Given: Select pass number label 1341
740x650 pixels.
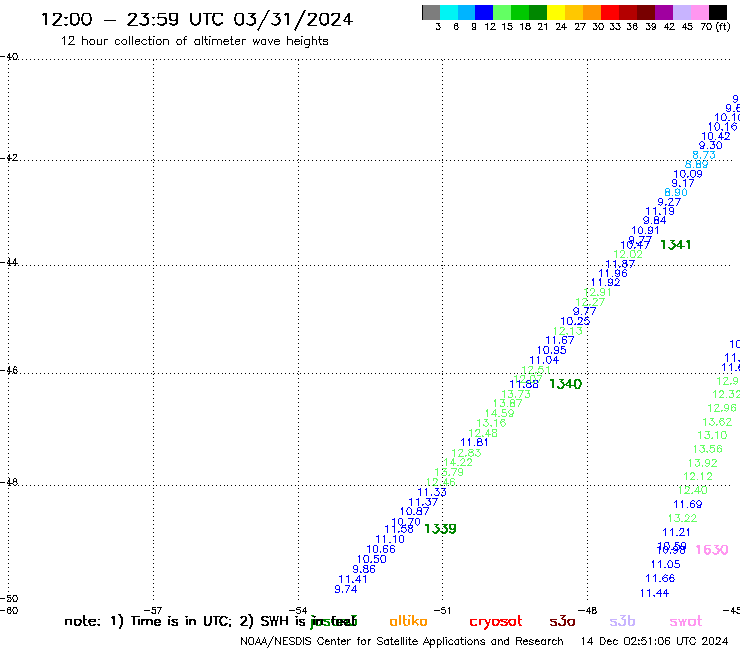Looking at the screenshot, I should tap(675, 245).
